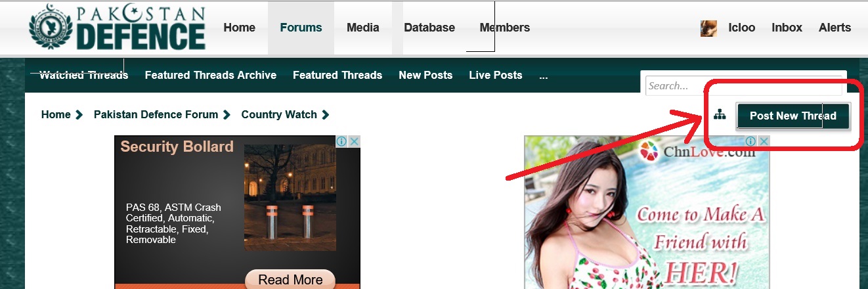Click the AdChoices info icon on Security Bollard ad

tap(341, 141)
